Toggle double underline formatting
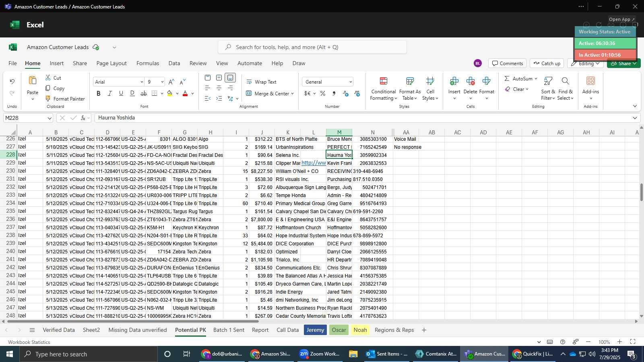The height and width of the screenshot is (362, 644). (x=132, y=93)
